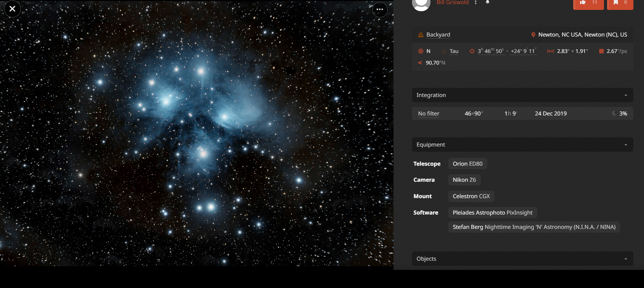Click the orientation arrow icon by 90.70°N
The image size is (644, 288).
(x=420, y=63)
